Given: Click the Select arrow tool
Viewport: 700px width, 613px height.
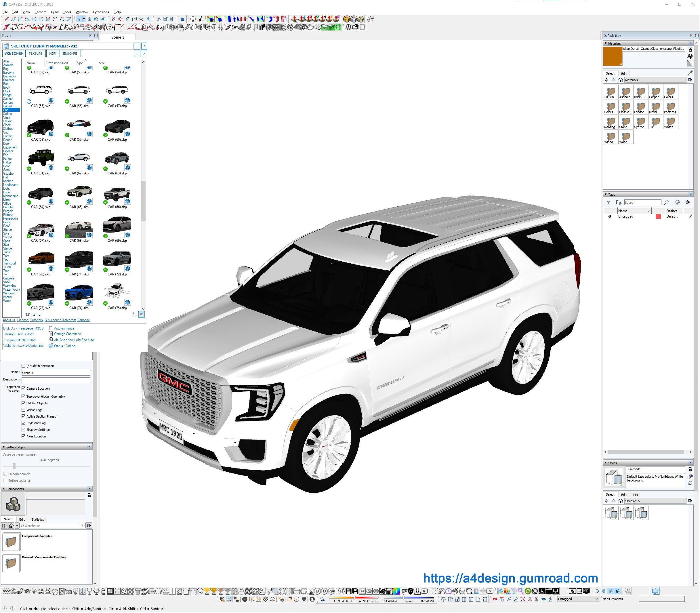Looking at the screenshot, I should tap(79, 19).
